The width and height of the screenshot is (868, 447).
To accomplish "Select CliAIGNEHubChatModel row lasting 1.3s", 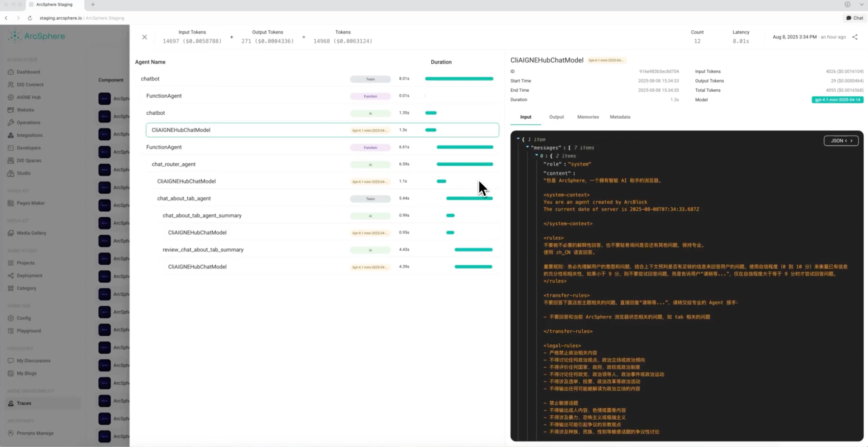I will pyautogui.click(x=322, y=130).
